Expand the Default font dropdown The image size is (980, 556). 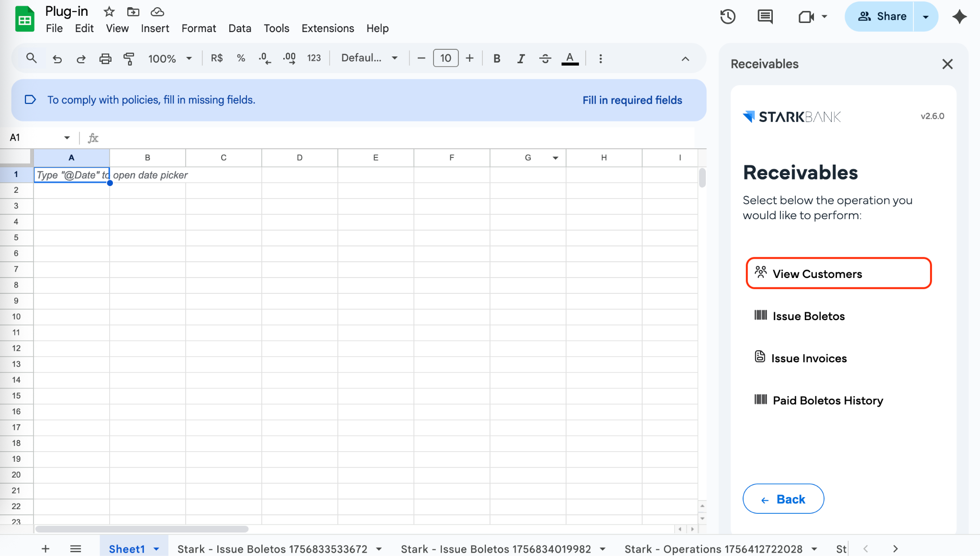coord(369,58)
